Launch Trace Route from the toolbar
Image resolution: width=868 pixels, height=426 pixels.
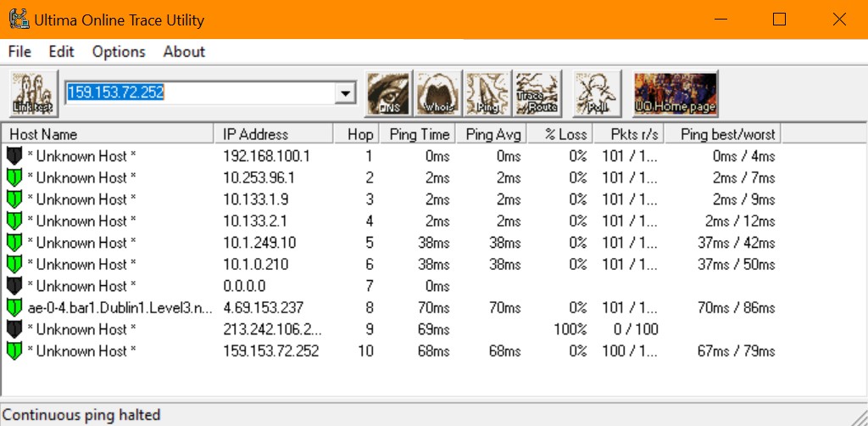pyautogui.click(x=537, y=92)
